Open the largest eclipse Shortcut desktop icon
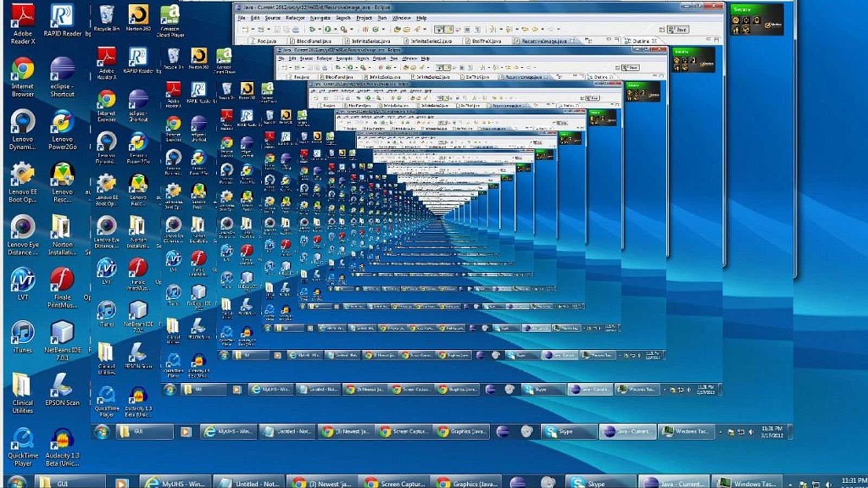868x488 pixels. (x=62, y=70)
